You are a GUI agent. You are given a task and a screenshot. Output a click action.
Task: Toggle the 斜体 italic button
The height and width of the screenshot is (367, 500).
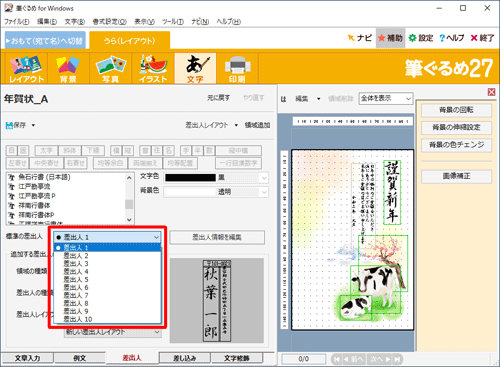pyautogui.click(x=70, y=151)
